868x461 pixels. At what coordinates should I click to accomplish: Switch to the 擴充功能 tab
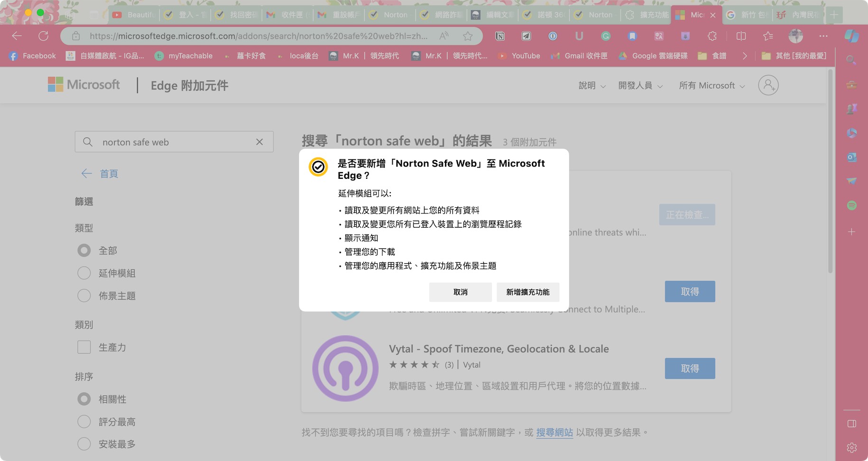[646, 15]
